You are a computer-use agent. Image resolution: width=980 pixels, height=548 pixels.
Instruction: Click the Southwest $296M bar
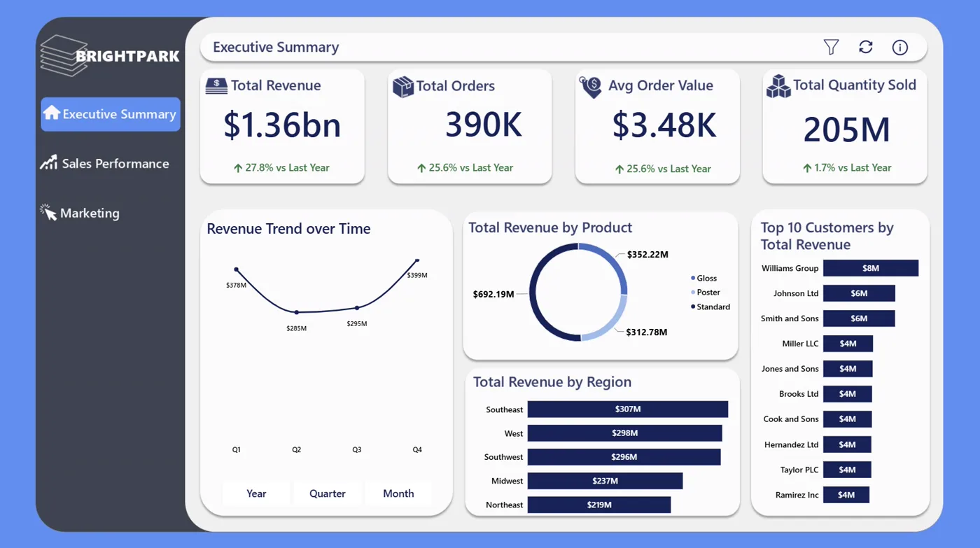coord(624,457)
